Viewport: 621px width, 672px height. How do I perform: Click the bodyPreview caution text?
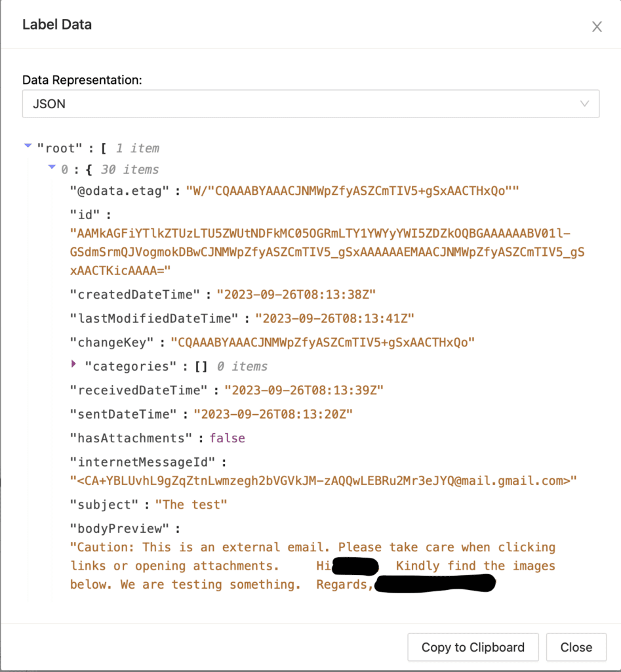click(x=313, y=566)
